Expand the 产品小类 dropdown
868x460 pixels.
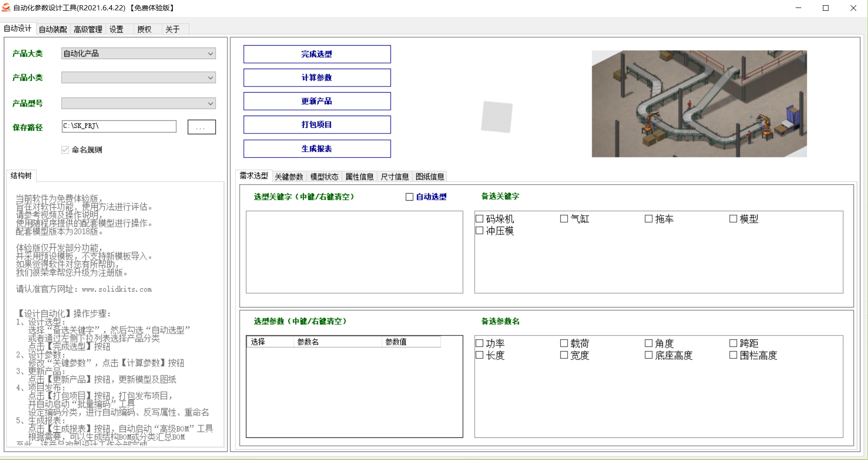click(x=139, y=78)
